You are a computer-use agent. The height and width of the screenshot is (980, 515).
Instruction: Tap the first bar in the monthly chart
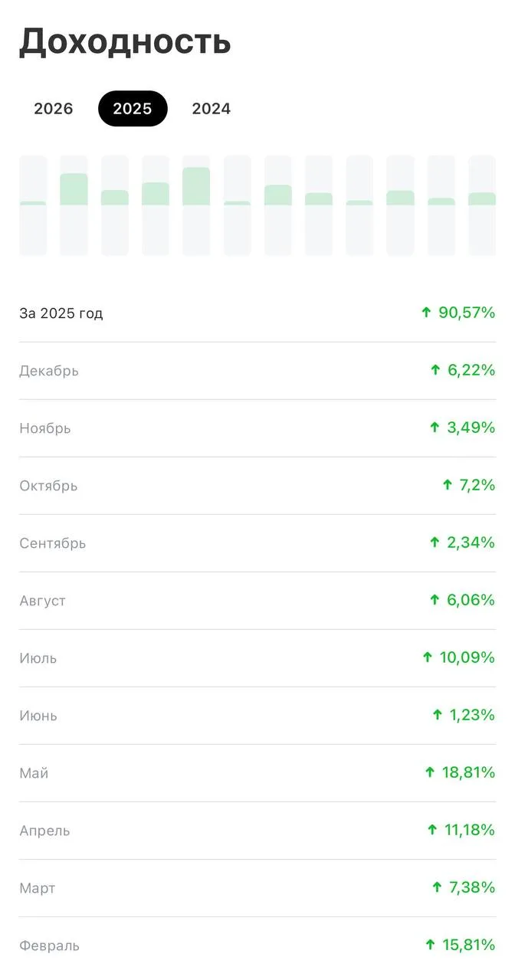(33, 205)
